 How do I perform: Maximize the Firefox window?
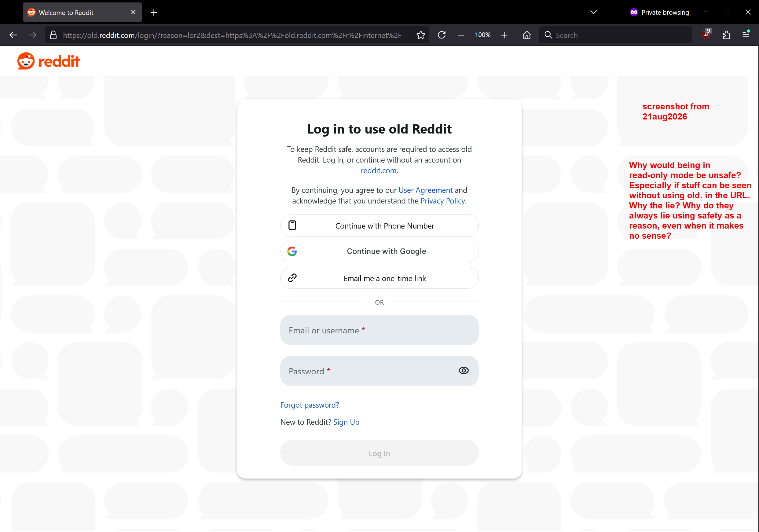(727, 12)
